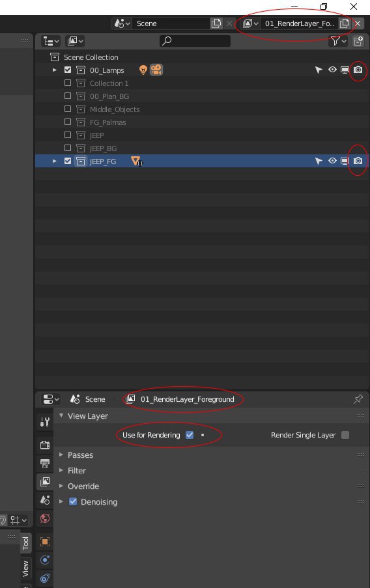Open the outliner filter dropdown
370x588 pixels.
pos(338,41)
